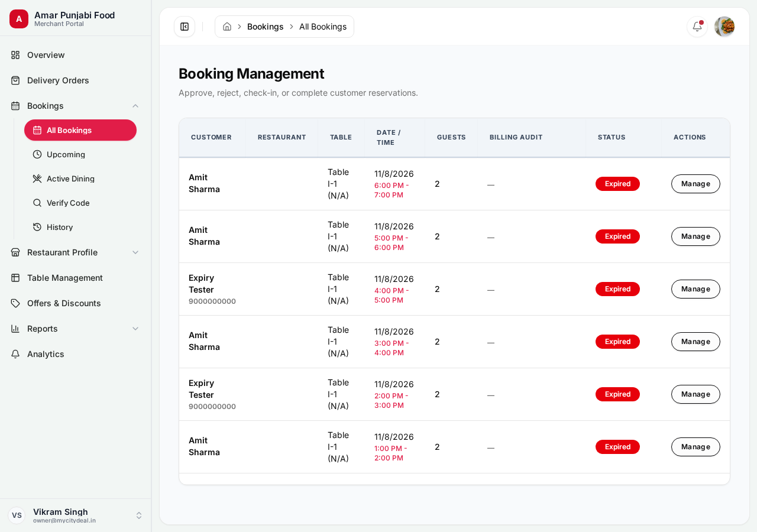
Task: Toggle the sidebar collapse icon
Action: [x=185, y=27]
